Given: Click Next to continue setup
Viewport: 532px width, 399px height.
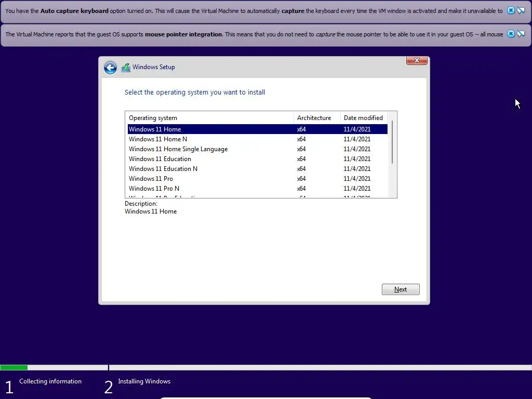Looking at the screenshot, I should pyautogui.click(x=401, y=289).
